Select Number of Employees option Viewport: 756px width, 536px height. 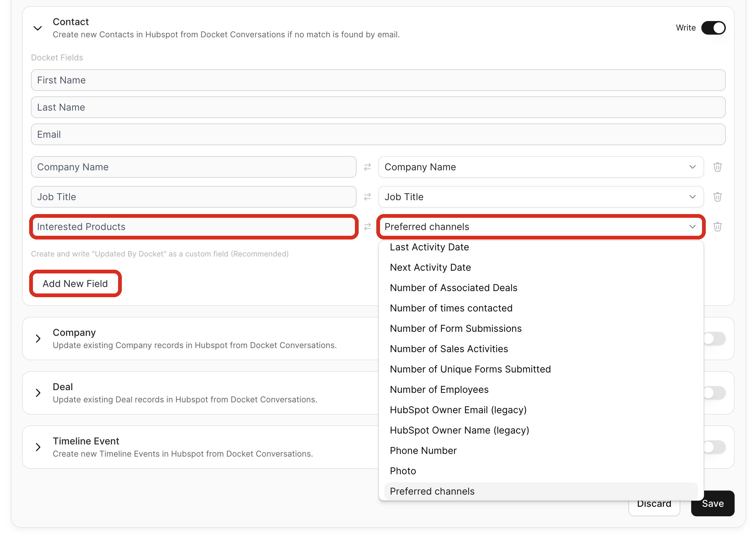(x=541, y=389)
